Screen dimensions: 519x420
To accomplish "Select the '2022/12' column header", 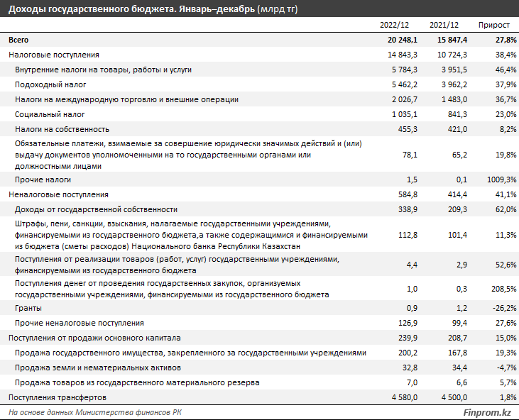I will [x=394, y=25].
